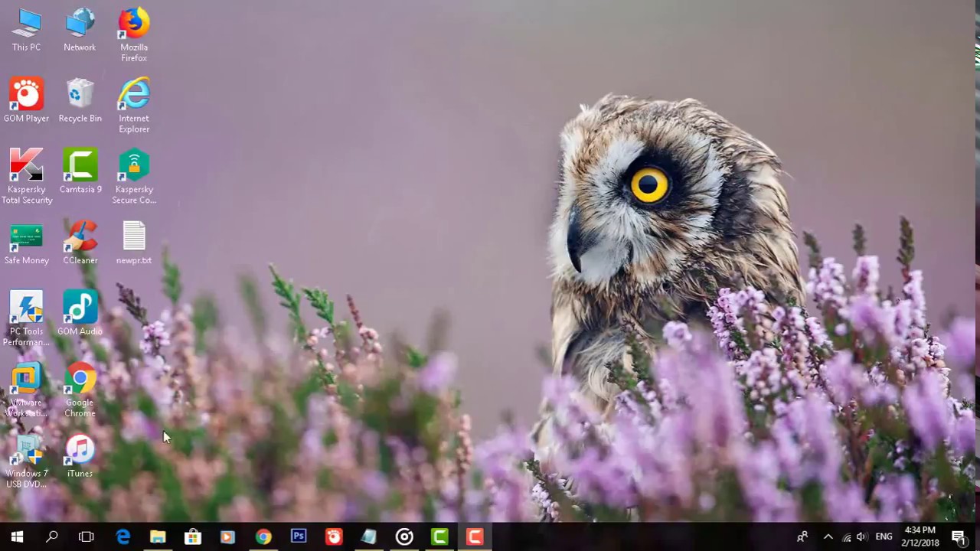Switch to the orange Camtasia recorder taskbar icon
Screen dimensions: 980x551
(x=475, y=537)
